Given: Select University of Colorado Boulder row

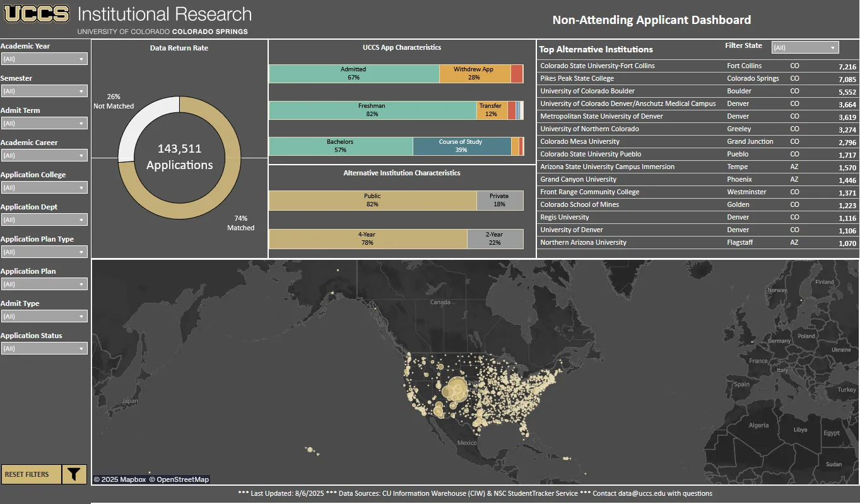Looking at the screenshot, I should 698,91.
